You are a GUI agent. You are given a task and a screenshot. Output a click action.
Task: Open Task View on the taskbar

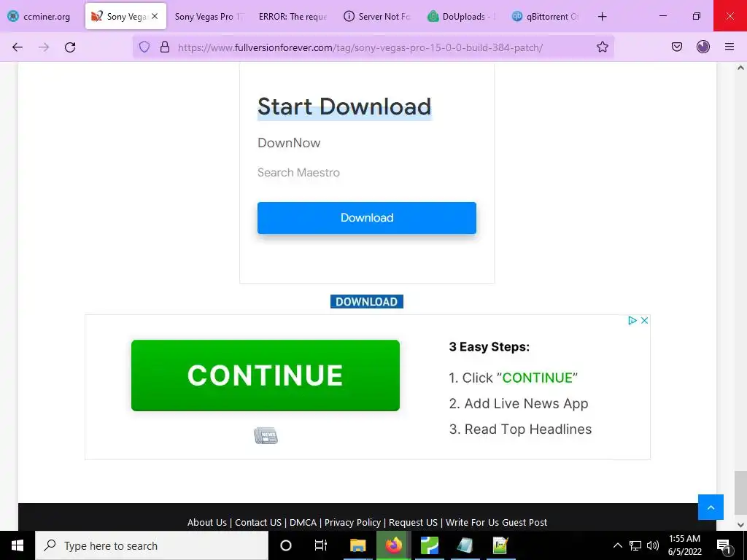(321, 545)
